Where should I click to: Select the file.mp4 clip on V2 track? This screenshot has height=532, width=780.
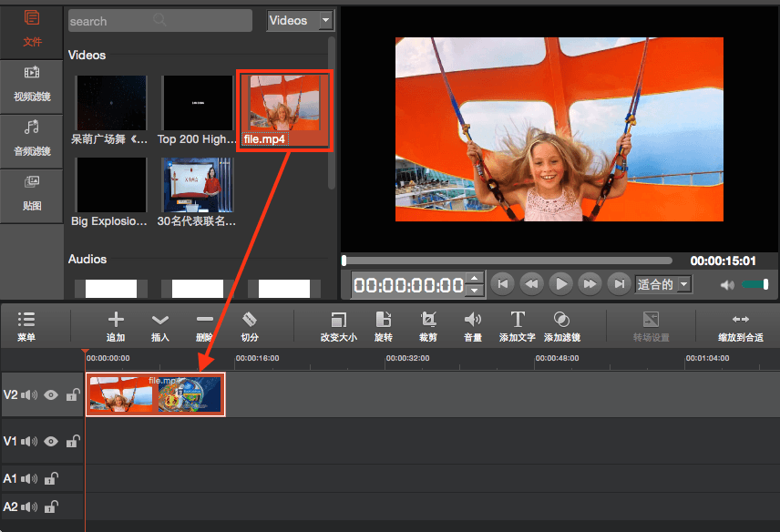[x=156, y=394]
